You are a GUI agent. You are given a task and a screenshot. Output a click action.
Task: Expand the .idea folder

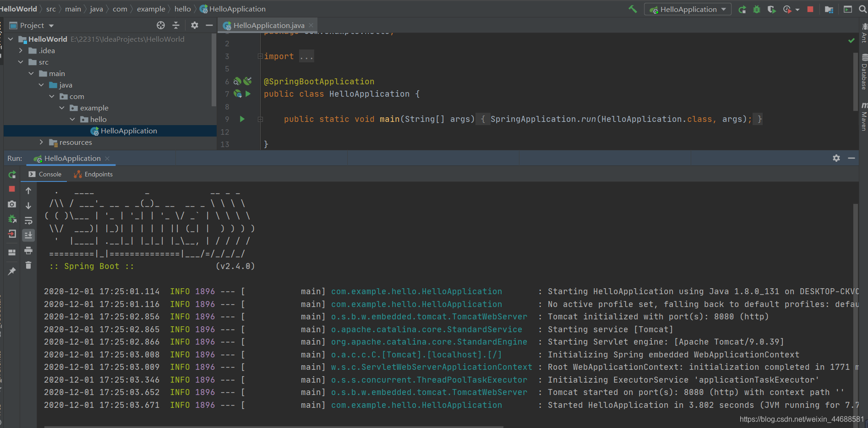pos(21,50)
